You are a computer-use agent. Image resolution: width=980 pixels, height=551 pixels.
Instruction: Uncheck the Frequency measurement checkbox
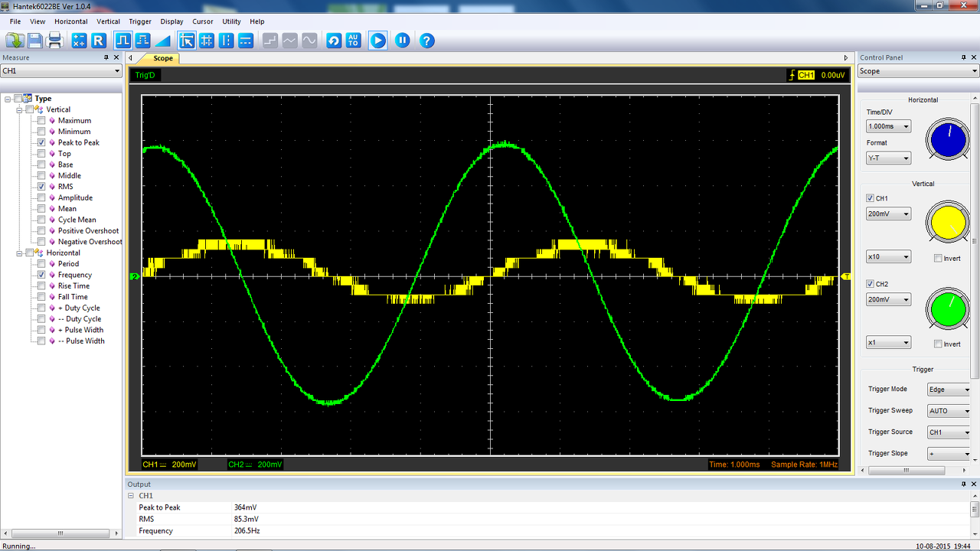41,275
